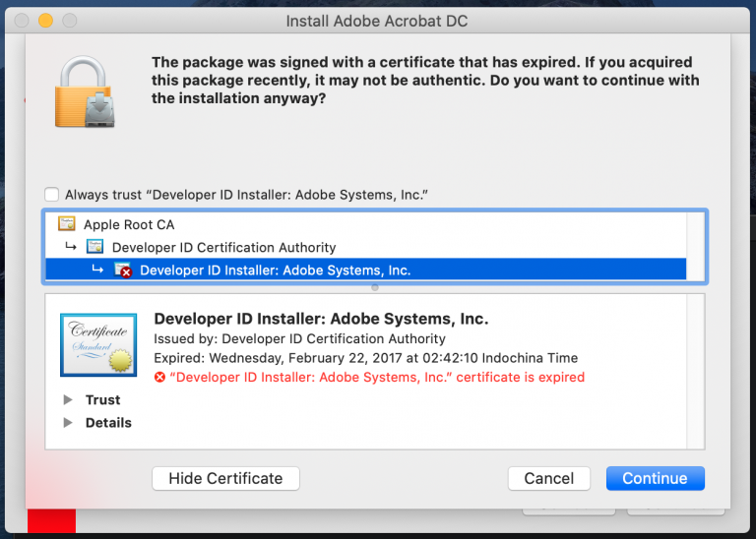Viewport: 756px width, 539px height.
Task: Click the 'Issued by: Developer ID Certification Authority' text
Action: (x=299, y=338)
